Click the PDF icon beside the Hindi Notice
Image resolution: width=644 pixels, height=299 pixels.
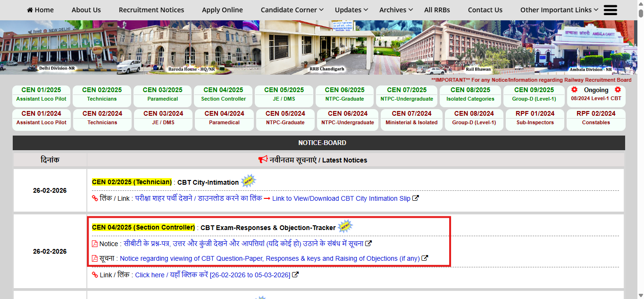[94, 243]
